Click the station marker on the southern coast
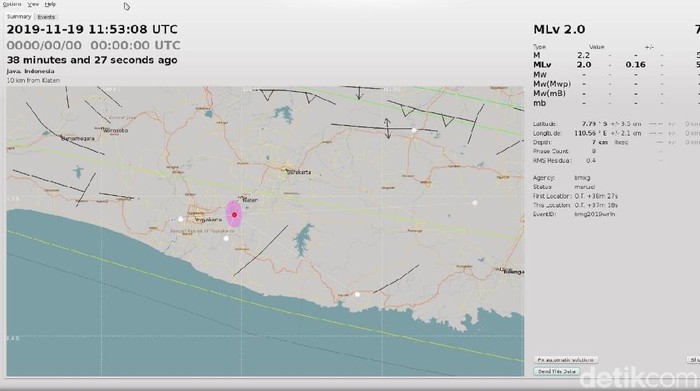Viewport: 700px width, 391px height. [x=357, y=294]
